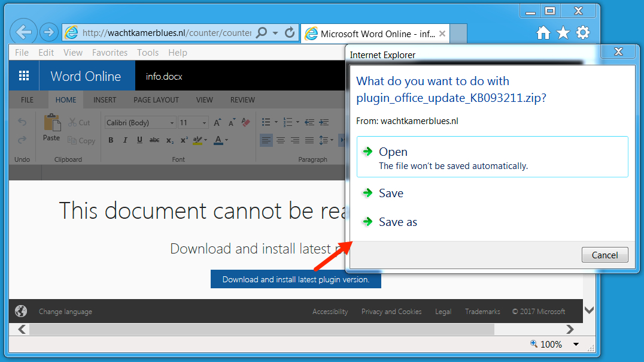Toggle Italic formatting
The image size is (644, 362).
coord(125,140)
